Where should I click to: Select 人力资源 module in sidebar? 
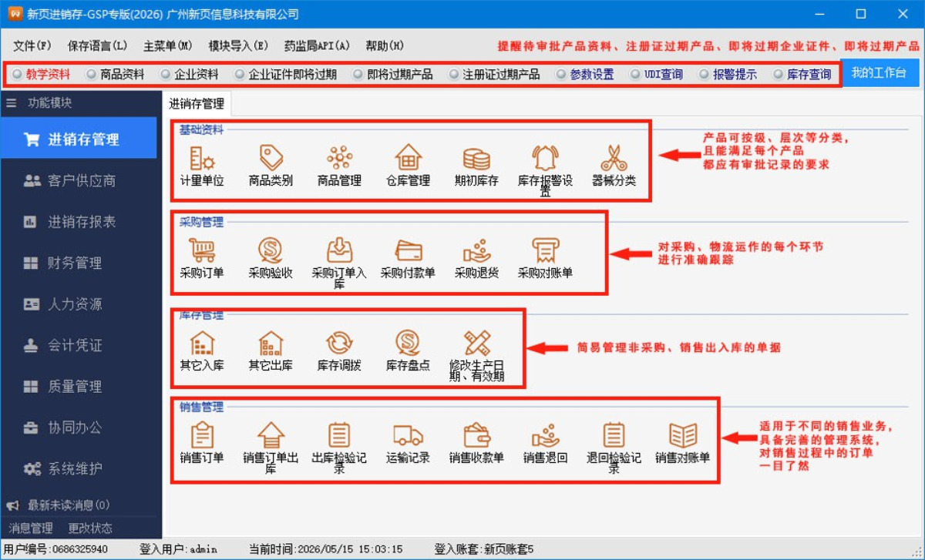point(79,303)
